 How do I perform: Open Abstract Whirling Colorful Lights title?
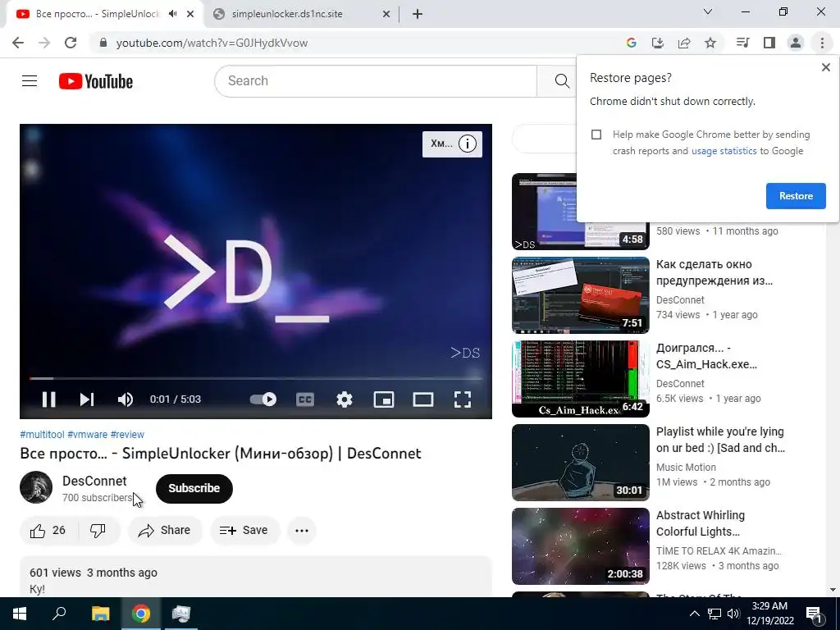tap(701, 523)
